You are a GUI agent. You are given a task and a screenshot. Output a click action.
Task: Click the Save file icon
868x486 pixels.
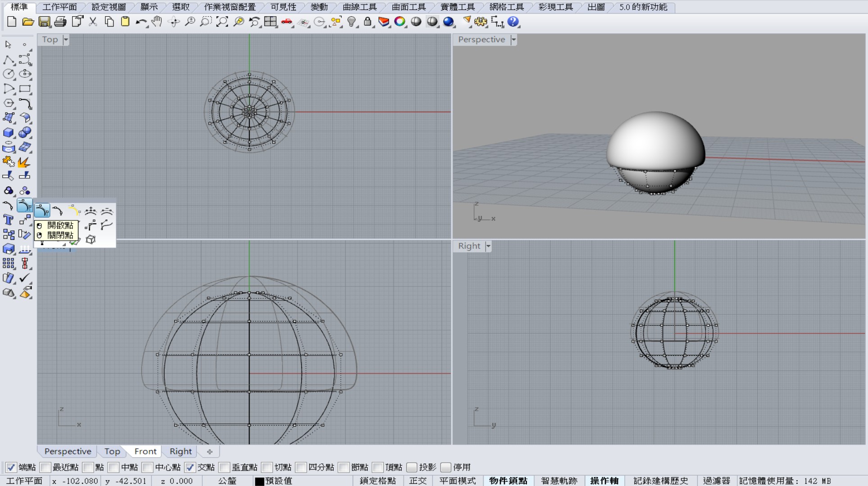44,22
